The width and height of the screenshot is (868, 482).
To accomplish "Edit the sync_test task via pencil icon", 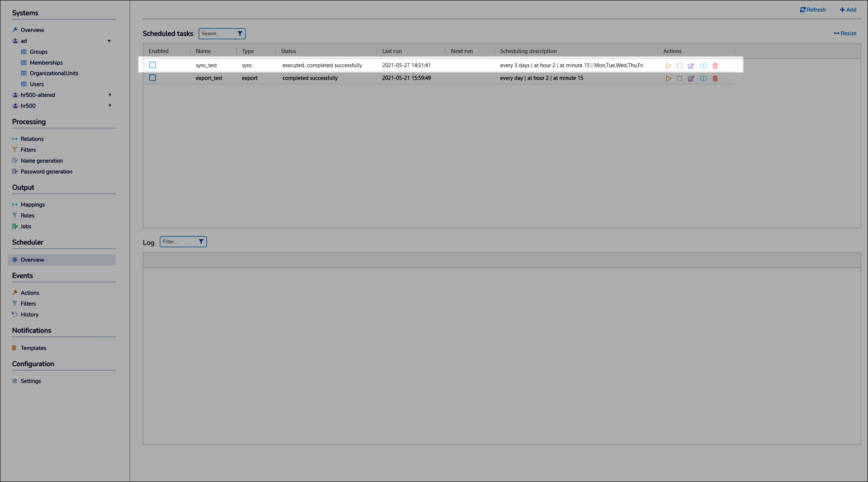I will (691, 66).
